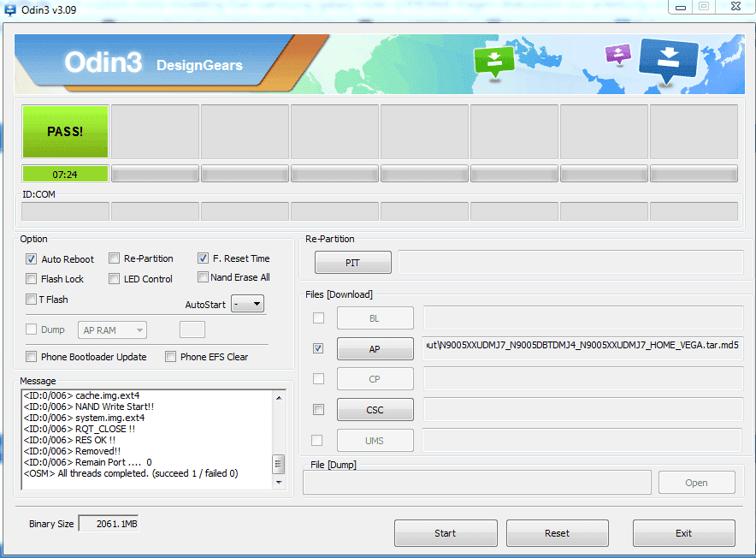The width and height of the screenshot is (756, 558).
Task: Check the T Flash option
Action: [32, 300]
